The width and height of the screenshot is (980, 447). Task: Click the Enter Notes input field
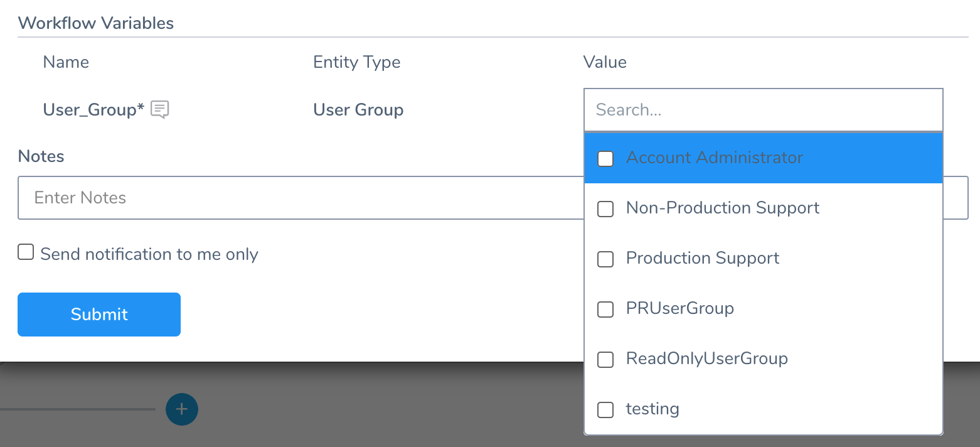301,198
